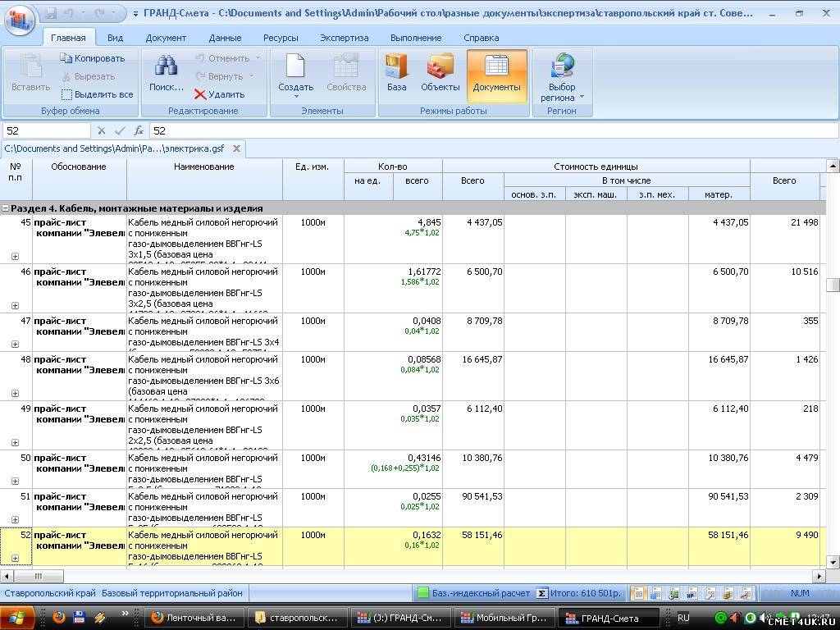Click the Копировать copy icon
Image resolution: width=840 pixels, height=630 pixels.
(66, 58)
